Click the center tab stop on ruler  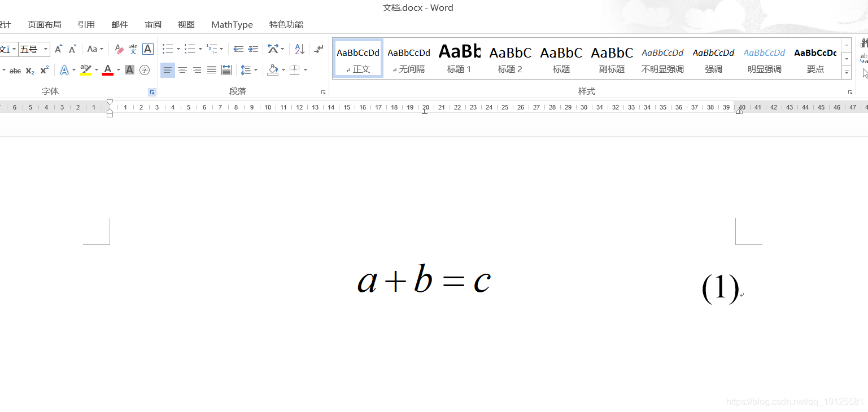425,112
